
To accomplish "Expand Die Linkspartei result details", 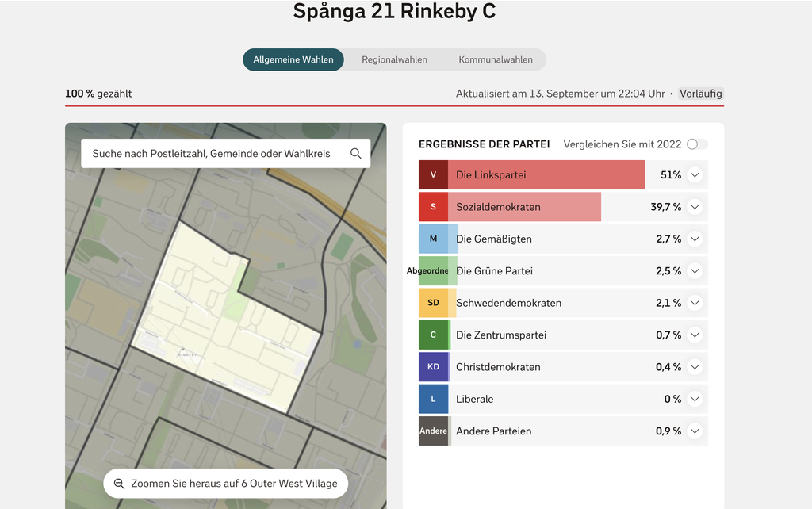I will [x=695, y=175].
